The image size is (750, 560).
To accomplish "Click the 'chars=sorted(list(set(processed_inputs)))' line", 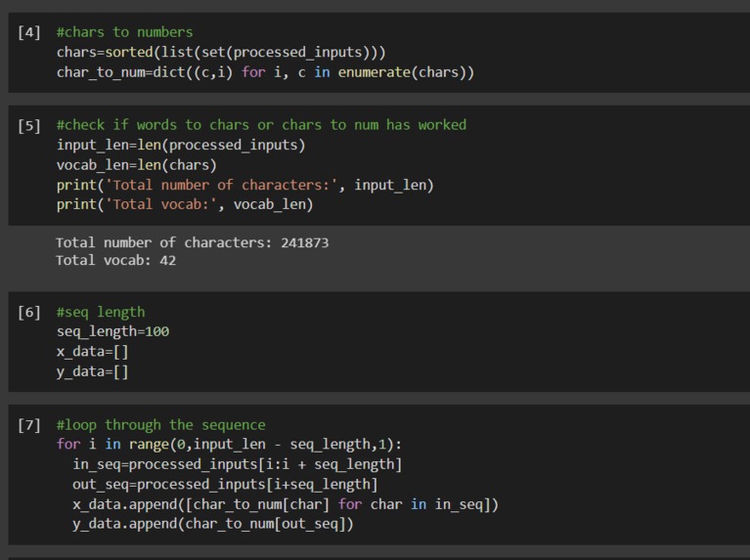I will pos(221,52).
